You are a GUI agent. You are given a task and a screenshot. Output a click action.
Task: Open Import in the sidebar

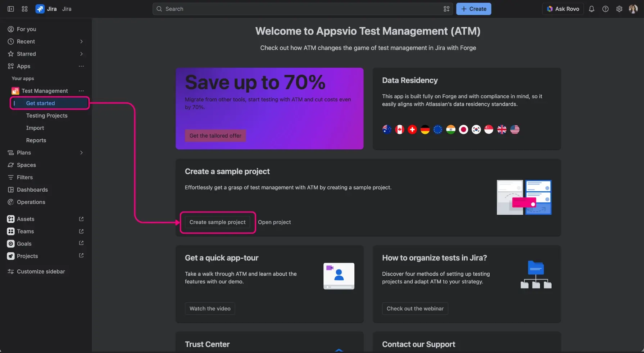(x=35, y=128)
